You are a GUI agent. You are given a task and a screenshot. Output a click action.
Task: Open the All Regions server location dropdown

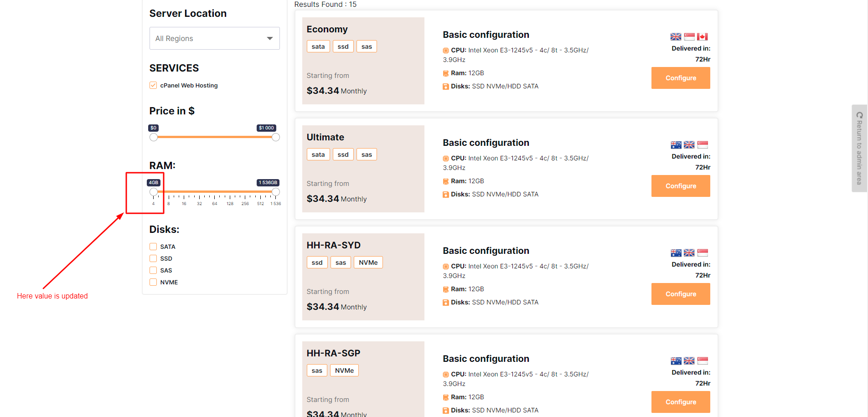(214, 38)
